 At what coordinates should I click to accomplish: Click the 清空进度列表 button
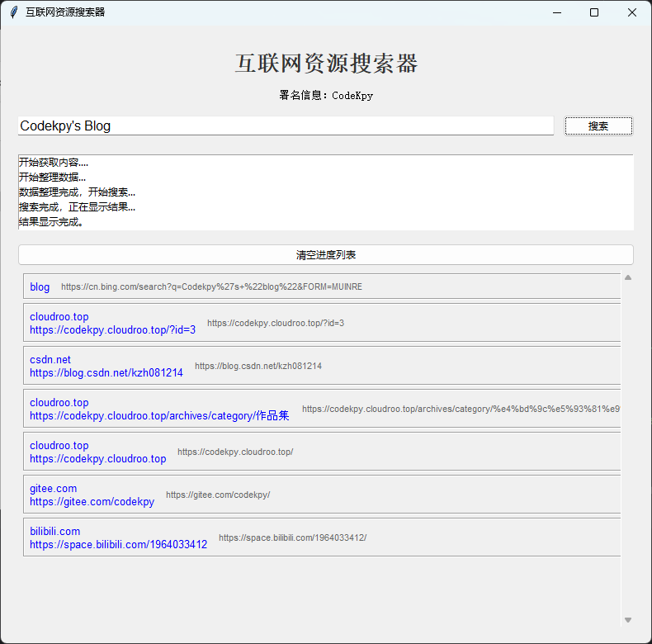[x=325, y=254]
